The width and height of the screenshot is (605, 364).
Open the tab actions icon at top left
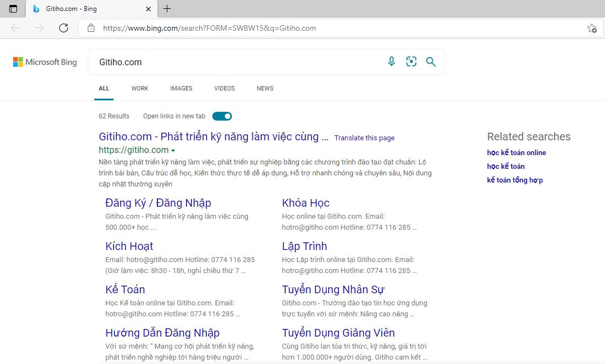pyautogui.click(x=12, y=9)
